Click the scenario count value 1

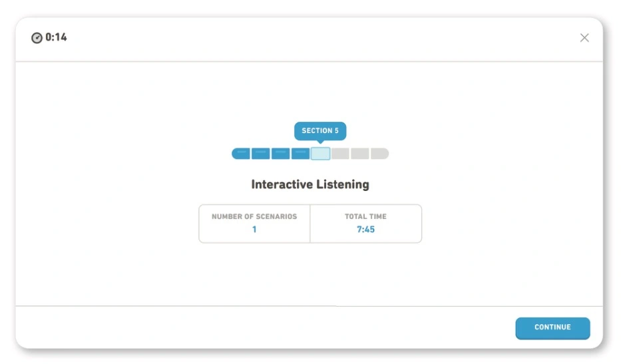[254, 230]
